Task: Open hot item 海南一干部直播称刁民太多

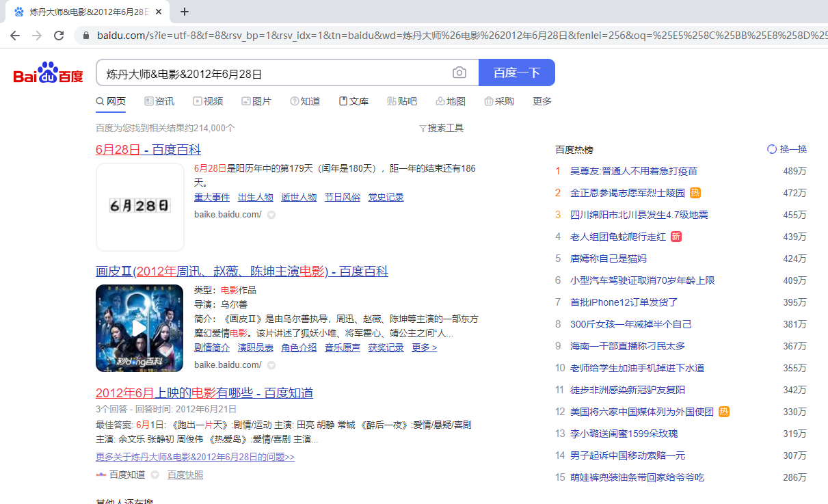Action: click(628, 346)
